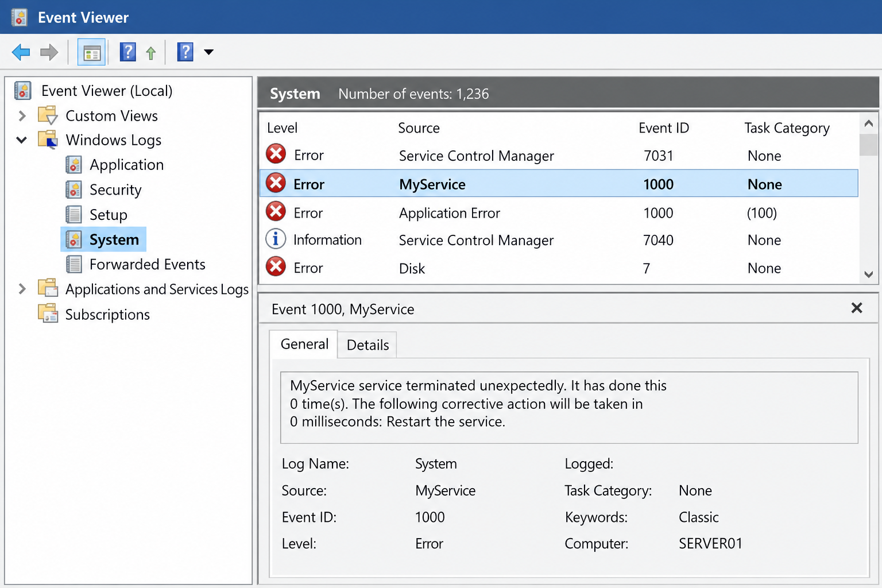Screen dimensions: 882x588
Task: Collapse the Windows Logs node
Action: tap(22, 140)
